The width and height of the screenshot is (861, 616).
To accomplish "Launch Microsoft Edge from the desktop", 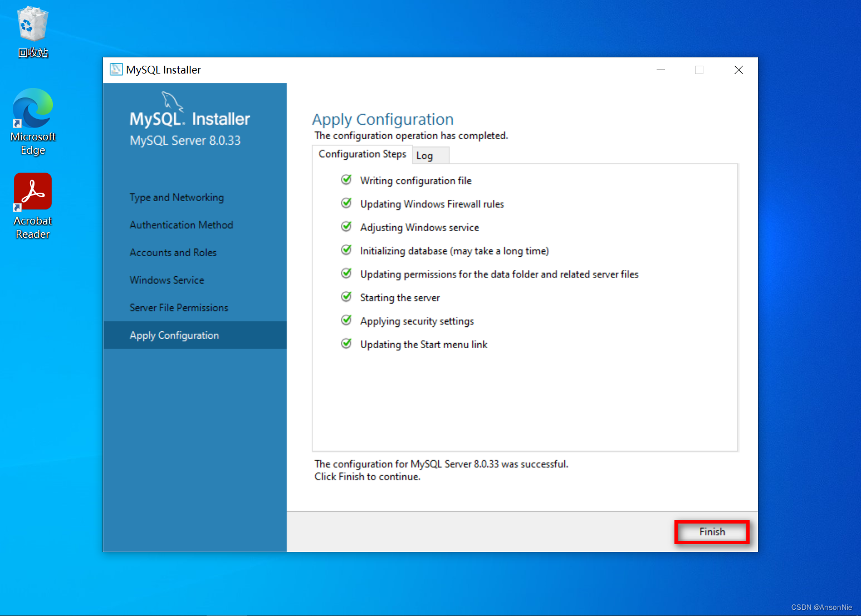I will pos(33,122).
